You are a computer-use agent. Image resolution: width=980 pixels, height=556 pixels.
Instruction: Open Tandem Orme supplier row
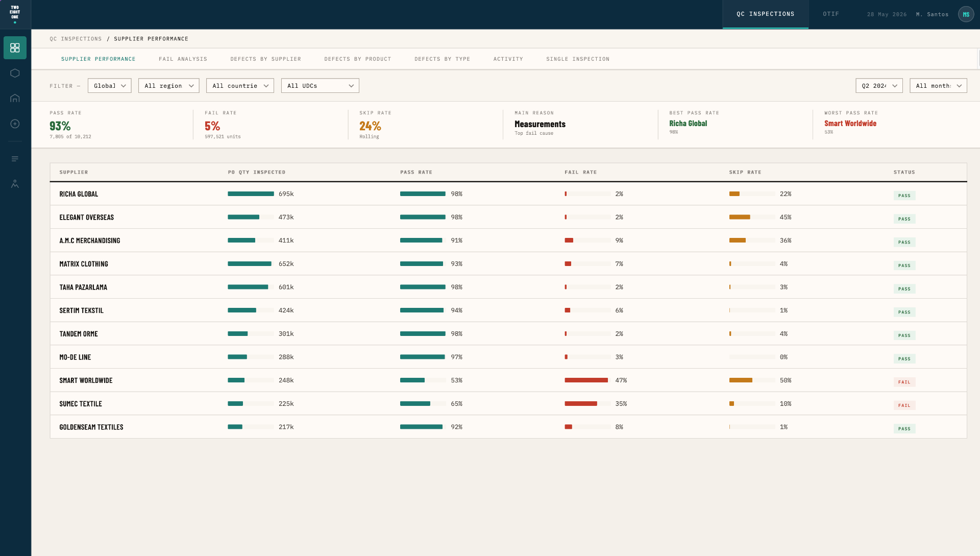[x=508, y=334]
